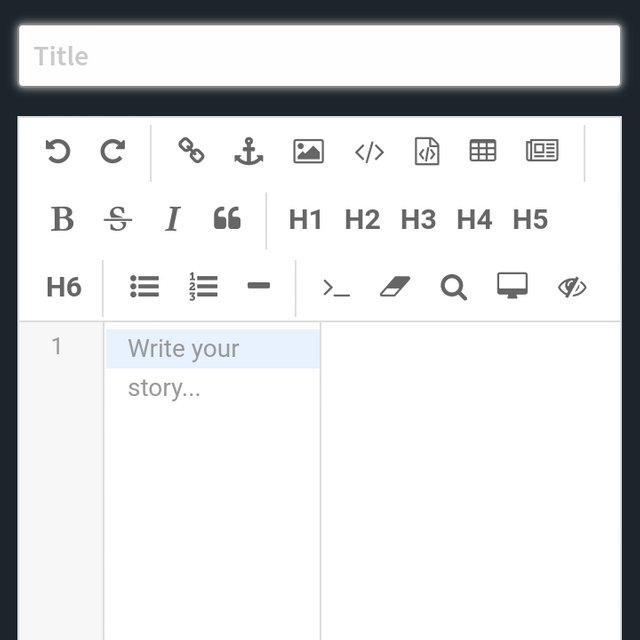This screenshot has height=640, width=640.
Task: Insert a block quote
Action: click(x=227, y=219)
